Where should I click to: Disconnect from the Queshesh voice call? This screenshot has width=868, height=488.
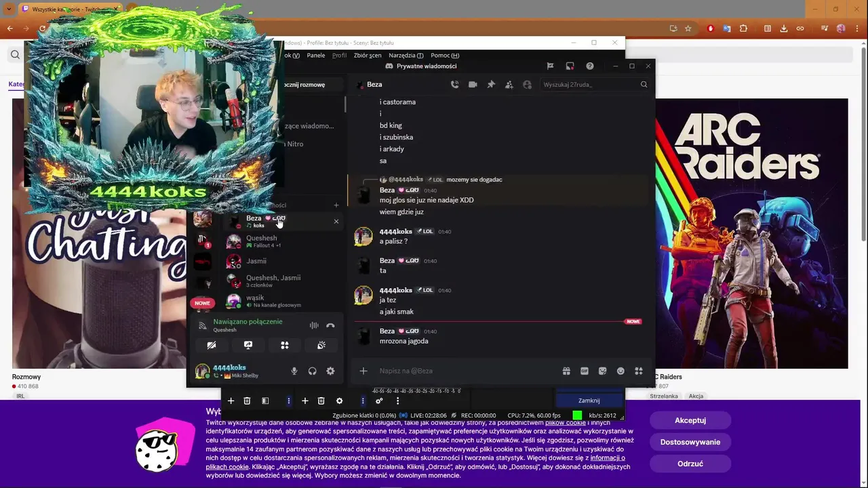pos(330,325)
